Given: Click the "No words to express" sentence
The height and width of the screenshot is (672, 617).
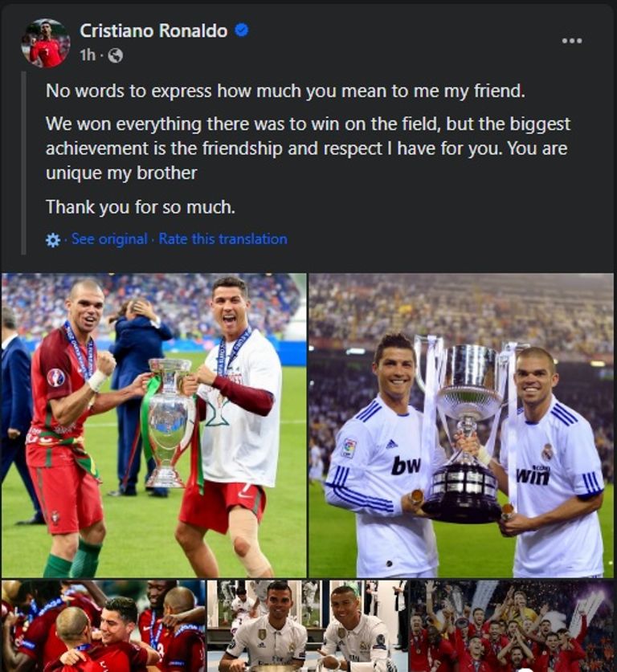Looking at the screenshot, I should click(285, 91).
